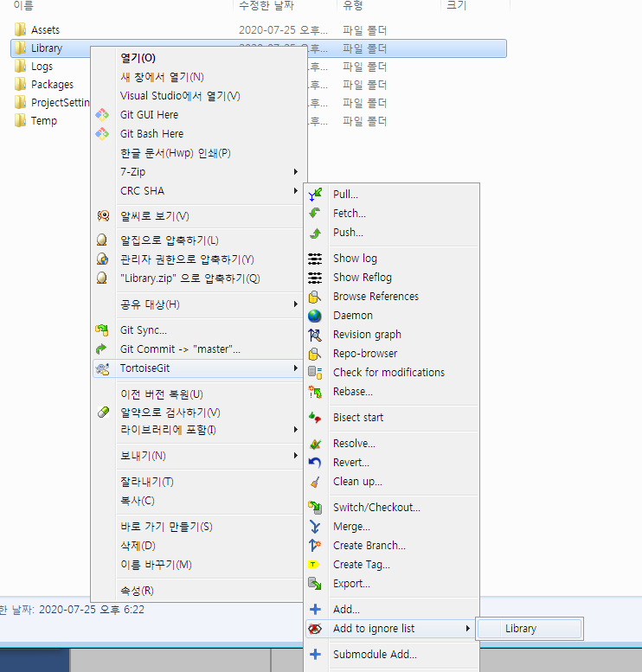Viewport: 642px width, 672px height.
Task: Expand the CRC SHA submenu arrow
Action: coord(296,191)
